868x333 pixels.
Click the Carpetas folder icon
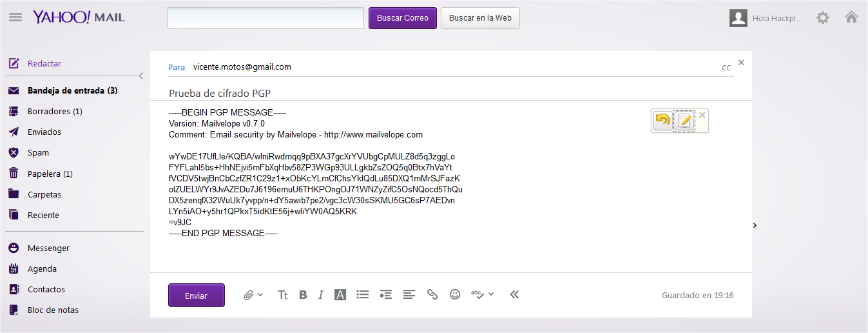[14, 194]
